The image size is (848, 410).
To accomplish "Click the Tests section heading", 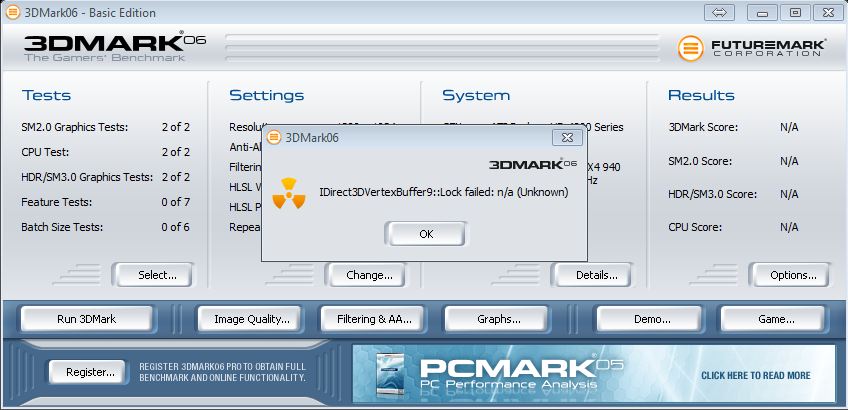I will (47, 95).
